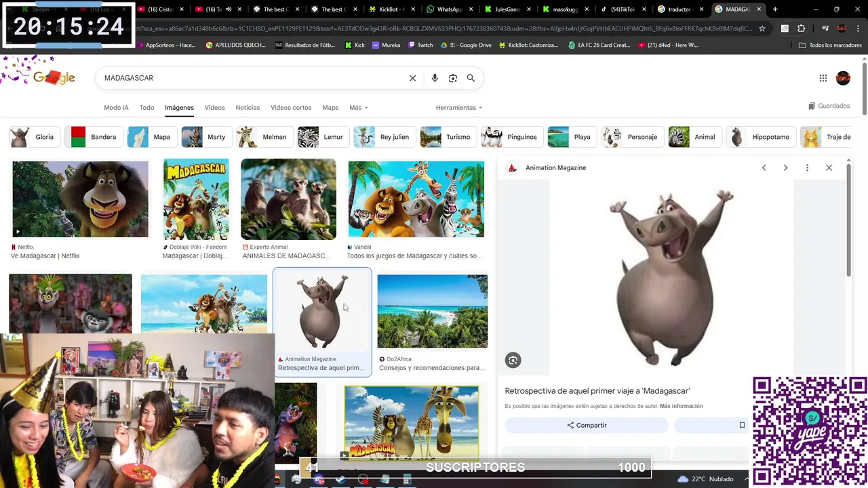868x488 pixels.
Task: Switch to the Videos tab
Action: tap(214, 108)
